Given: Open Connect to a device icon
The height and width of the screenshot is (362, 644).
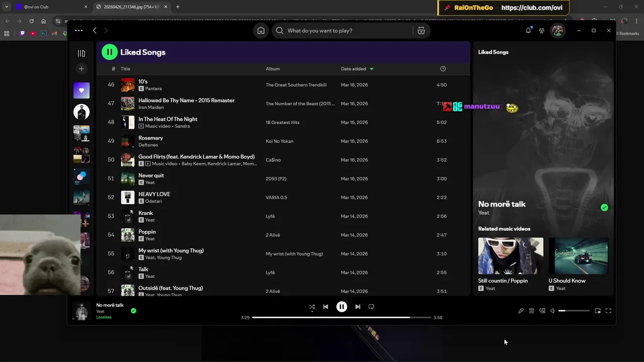Looking at the screenshot, I should pyautogui.click(x=542, y=311).
